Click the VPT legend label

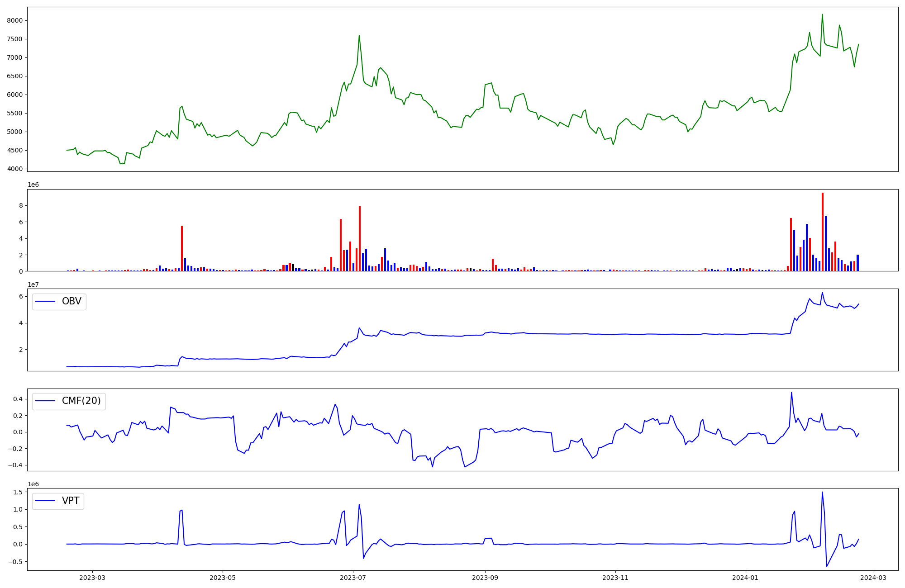(71, 501)
